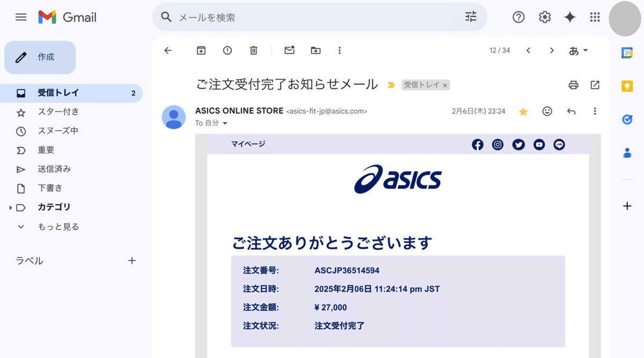Open ASICS YouTube icon
Image resolution: width=644 pixels, height=358 pixels.
pyautogui.click(x=539, y=145)
